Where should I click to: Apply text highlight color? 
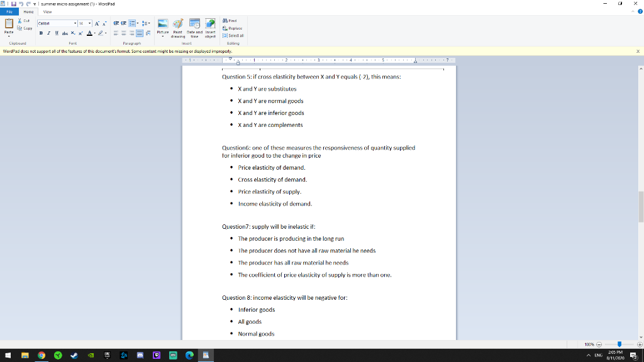(x=101, y=33)
